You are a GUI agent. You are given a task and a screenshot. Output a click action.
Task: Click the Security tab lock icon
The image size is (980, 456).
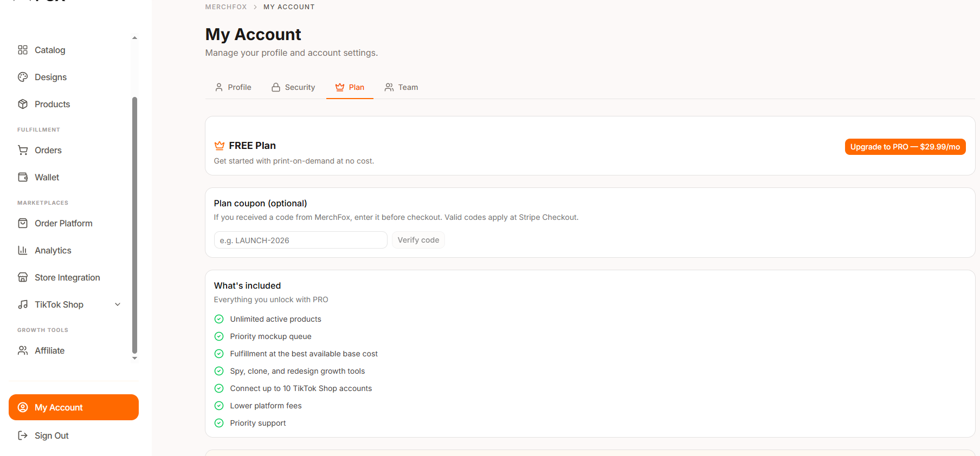point(276,87)
